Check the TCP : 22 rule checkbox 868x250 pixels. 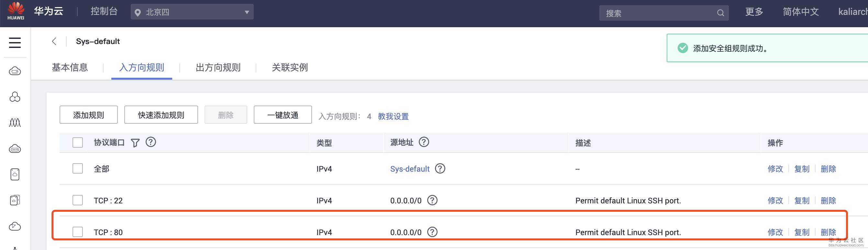78,200
